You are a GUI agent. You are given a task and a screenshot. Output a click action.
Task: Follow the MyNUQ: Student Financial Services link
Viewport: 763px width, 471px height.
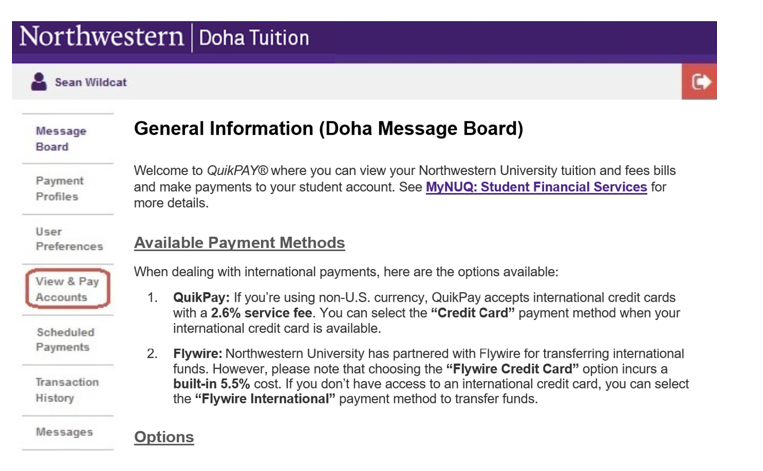tap(536, 187)
